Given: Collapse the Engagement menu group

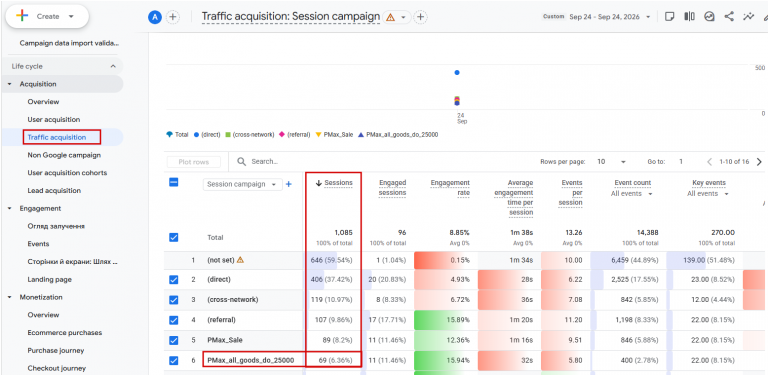Looking at the screenshot, I should (9, 209).
